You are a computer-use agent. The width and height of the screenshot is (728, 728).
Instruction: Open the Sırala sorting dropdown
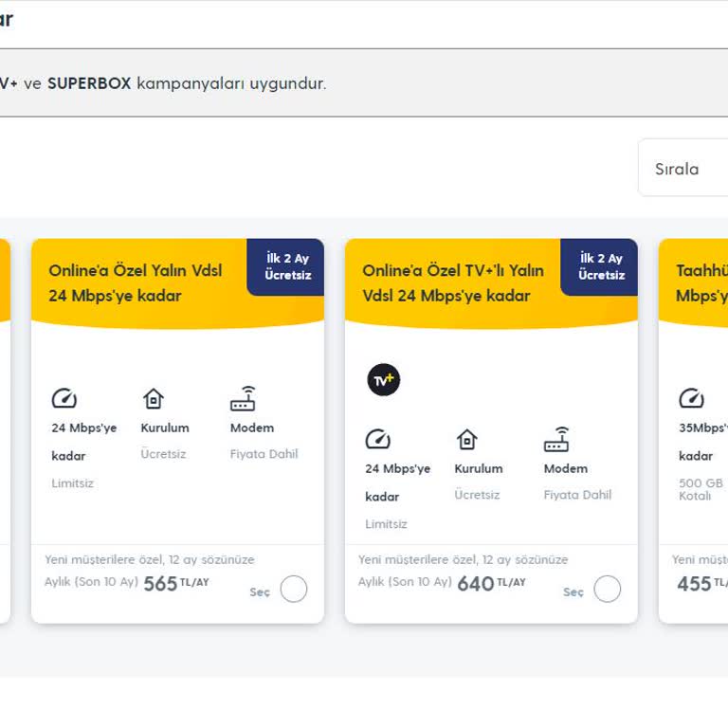682,169
